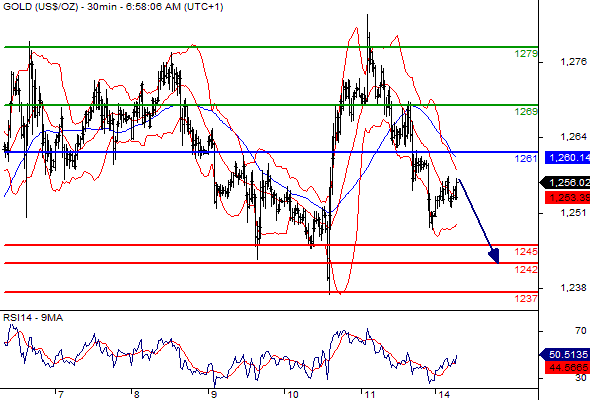Click the blue 1,260.14 price tag

[x=567, y=157]
